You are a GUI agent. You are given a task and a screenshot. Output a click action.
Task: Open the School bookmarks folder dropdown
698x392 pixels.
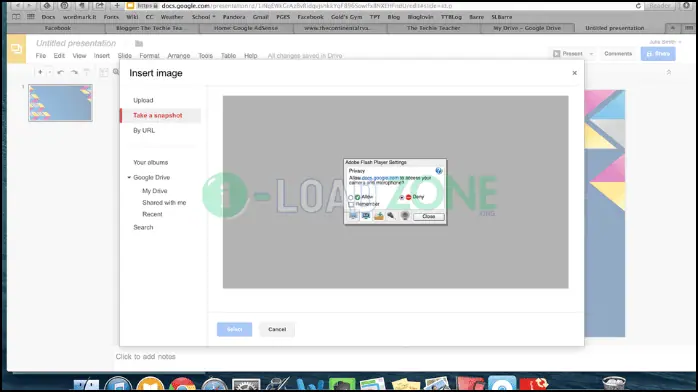click(x=203, y=17)
